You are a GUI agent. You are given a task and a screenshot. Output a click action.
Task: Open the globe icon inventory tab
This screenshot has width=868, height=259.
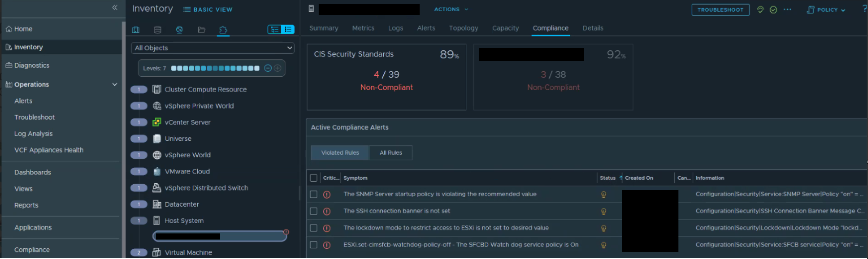coord(179,30)
